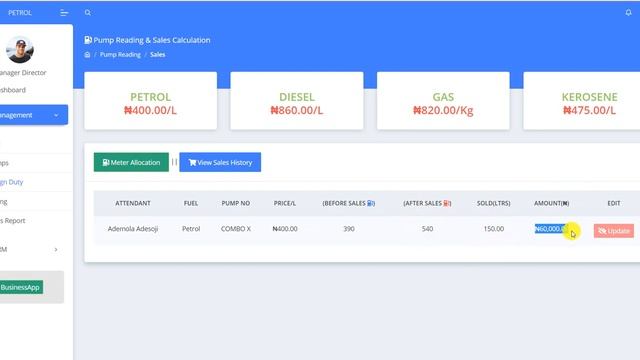Viewport: 640px width, 360px height.
Task: Click the SOLD(LTRS) column header
Action: click(x=494, y=203)
